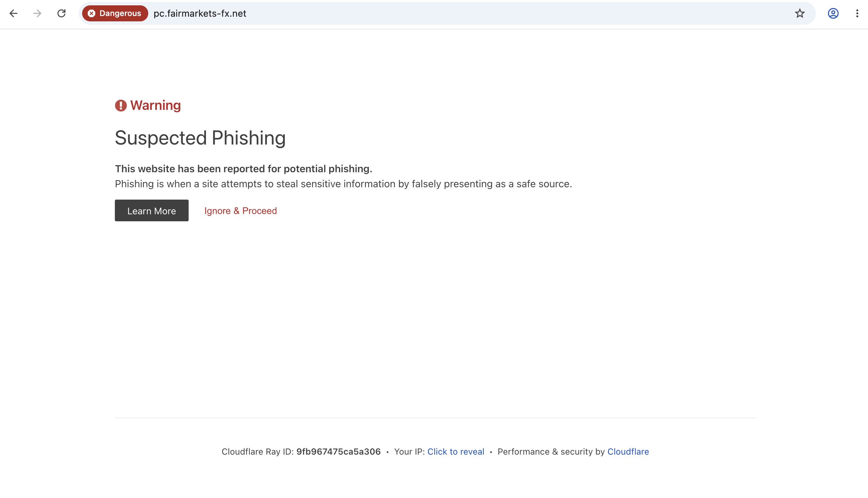Open the three-dot browser menu
This screenshot has width=868, height=498.
(x=857, y=13)
